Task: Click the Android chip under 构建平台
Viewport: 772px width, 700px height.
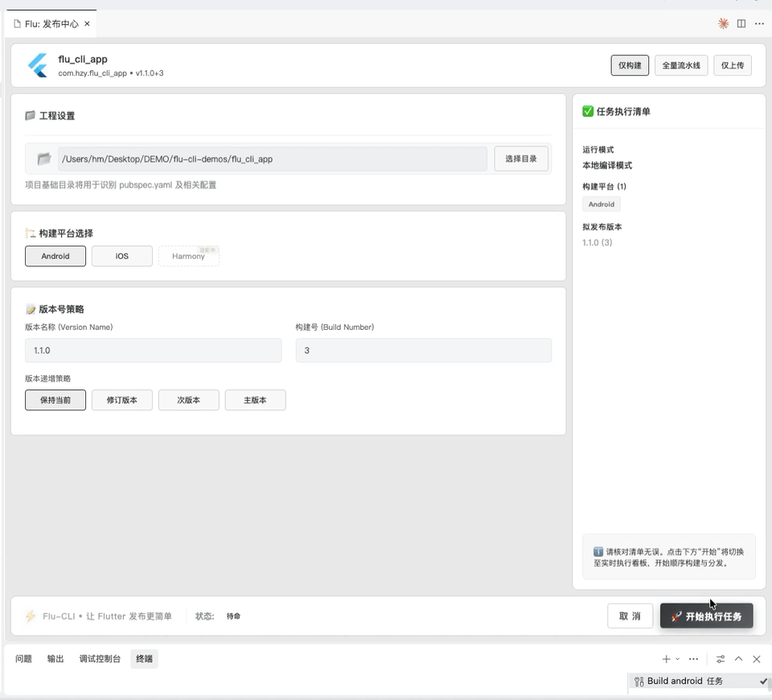Action: pos(602,204)
